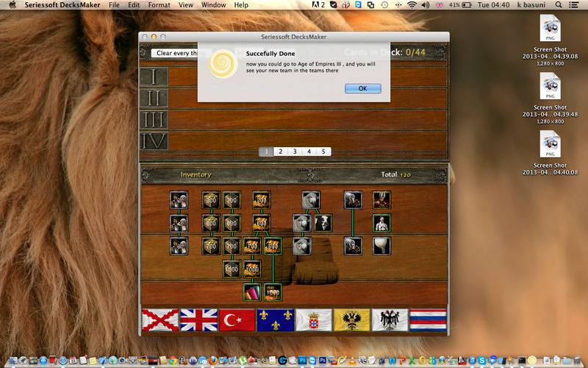Add the yellow 700 crate card
Viewport: 588px width, 368px height.
click(211, 246)
